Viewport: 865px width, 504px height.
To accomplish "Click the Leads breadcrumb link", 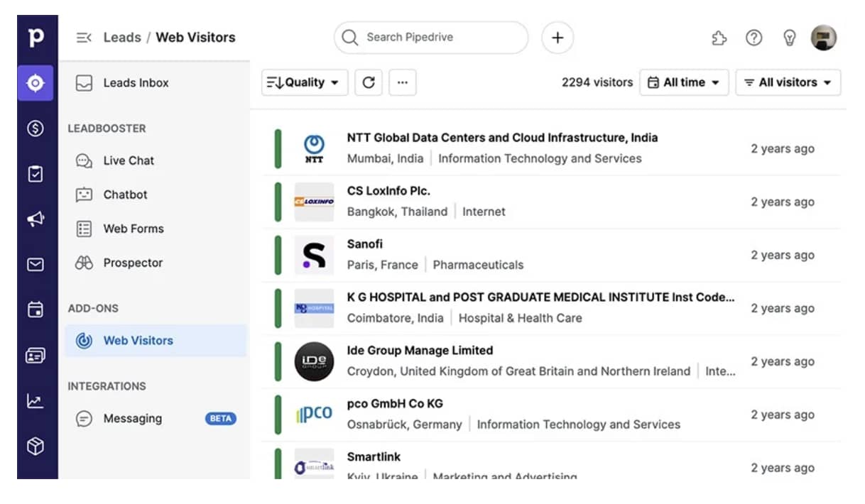I will tap(122, 38).
